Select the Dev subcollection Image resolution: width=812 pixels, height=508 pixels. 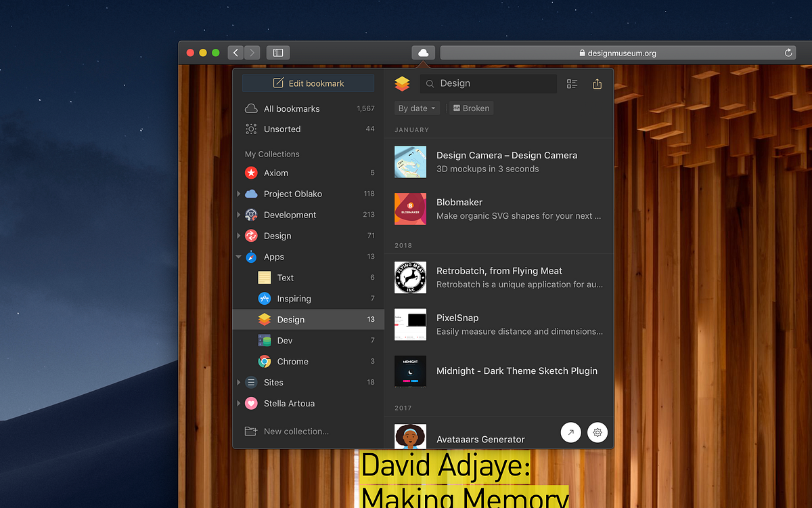(309, 341)
